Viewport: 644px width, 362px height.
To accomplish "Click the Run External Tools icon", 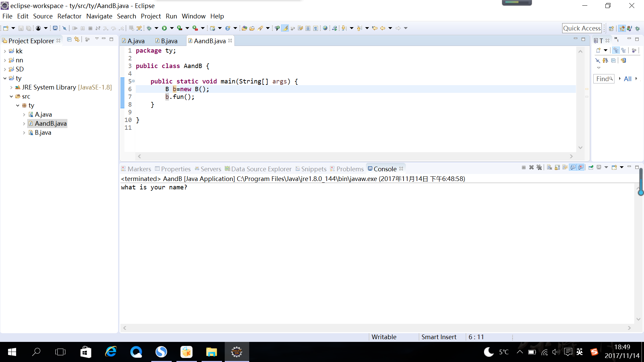I will [x=195, y=28].
